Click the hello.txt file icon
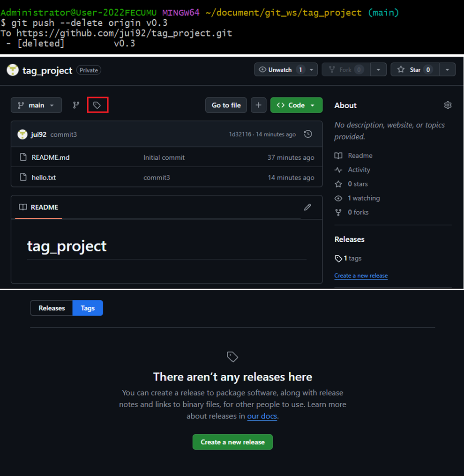464x476 pixels. coord(23,177)
